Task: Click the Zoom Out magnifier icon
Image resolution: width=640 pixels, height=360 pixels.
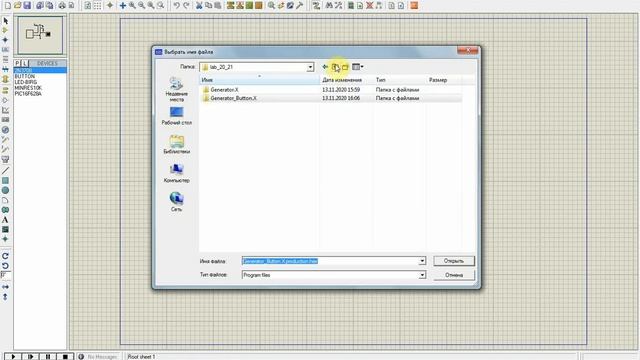Action: (x=142, y=5)
